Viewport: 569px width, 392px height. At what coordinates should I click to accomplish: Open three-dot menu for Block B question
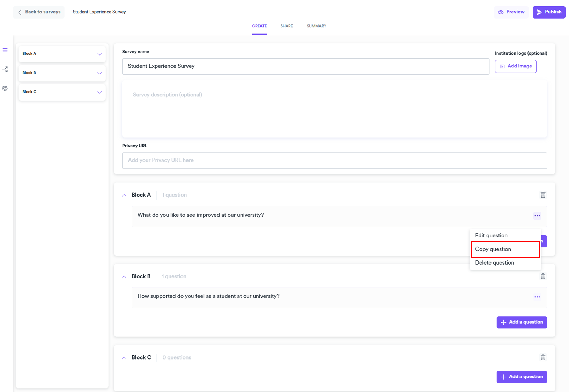point(537,297)
